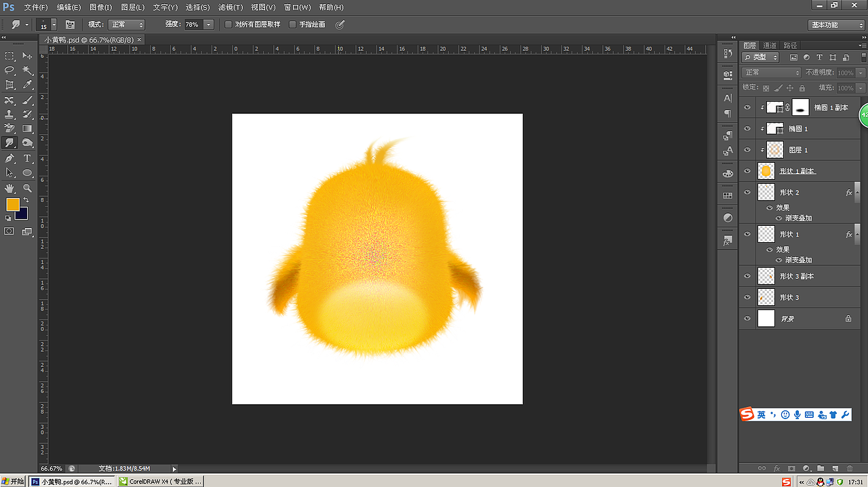Select the Zoom magnifier tool
The height and width of the screenshot is (487, 868).
tap(27, 188)
